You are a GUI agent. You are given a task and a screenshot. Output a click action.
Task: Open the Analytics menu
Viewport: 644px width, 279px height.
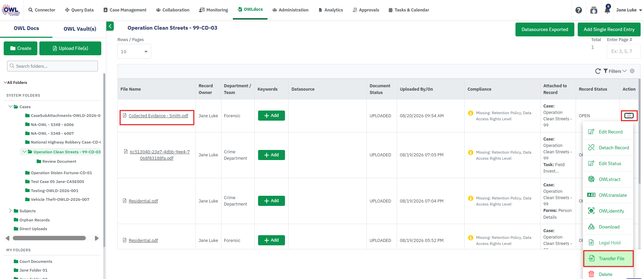click(330, 10)
